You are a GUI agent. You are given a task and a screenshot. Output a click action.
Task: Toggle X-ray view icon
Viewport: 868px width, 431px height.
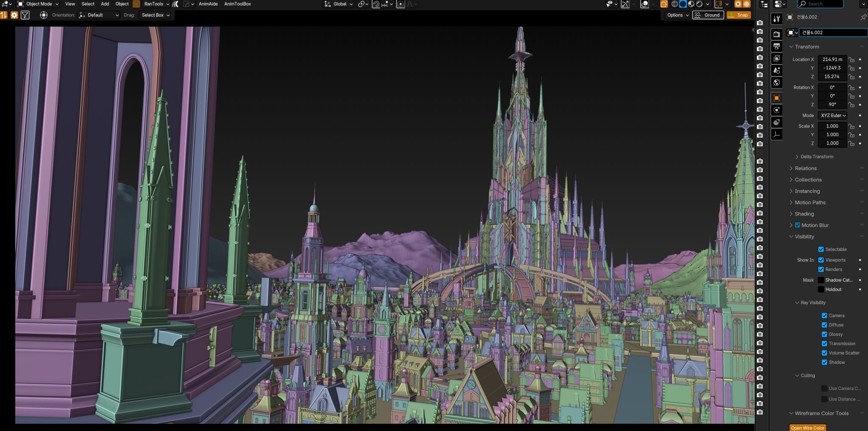coord(664,4)
